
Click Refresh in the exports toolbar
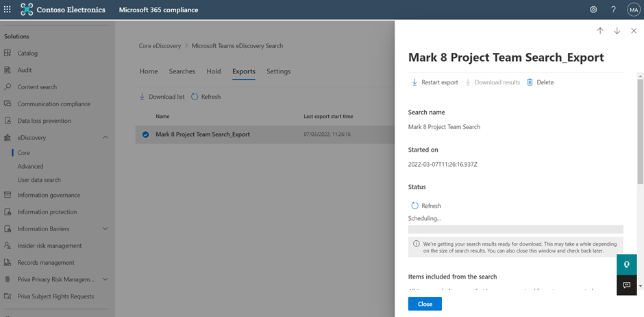coord(206,97)
